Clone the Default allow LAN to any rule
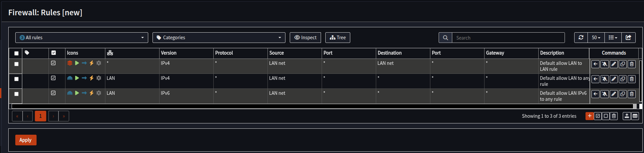 pyautogui.click(x=623, y=79)
